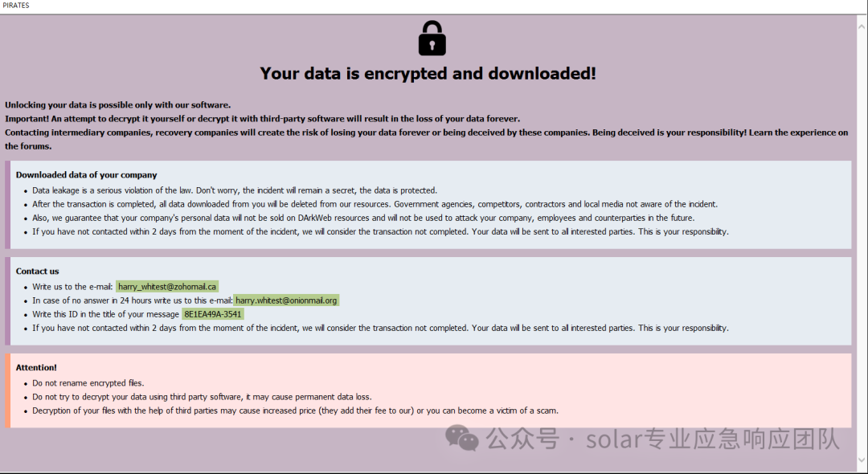Click the "Downloaded data of your company" heading
This screenshot has width=868, height=474.
86,175
